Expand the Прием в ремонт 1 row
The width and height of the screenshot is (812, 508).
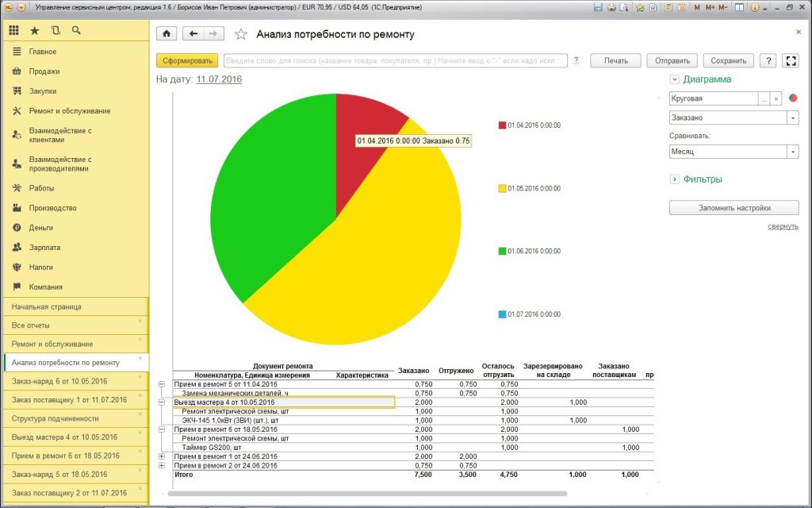pyautogui.click(x=162, y=456)
